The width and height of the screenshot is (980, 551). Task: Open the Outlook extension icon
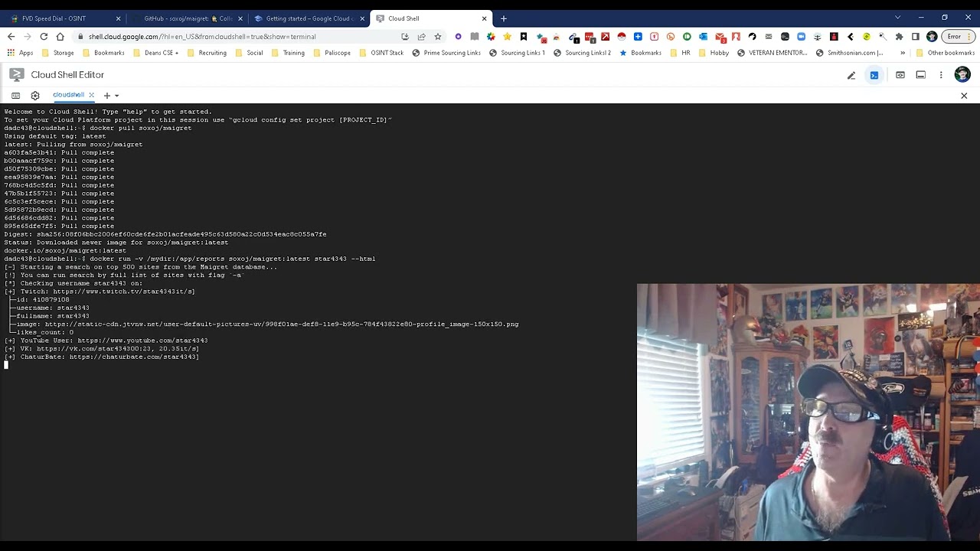click(x=704, y=37)
